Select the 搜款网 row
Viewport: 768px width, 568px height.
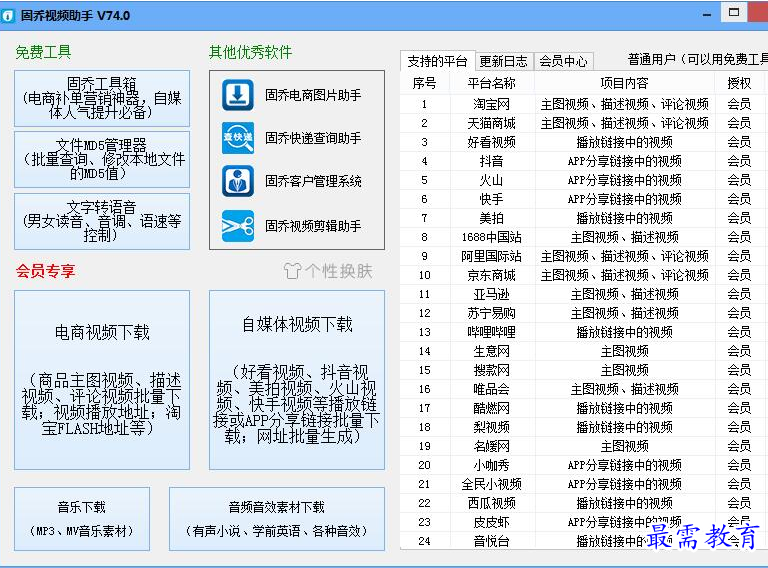tap(583, 370)
